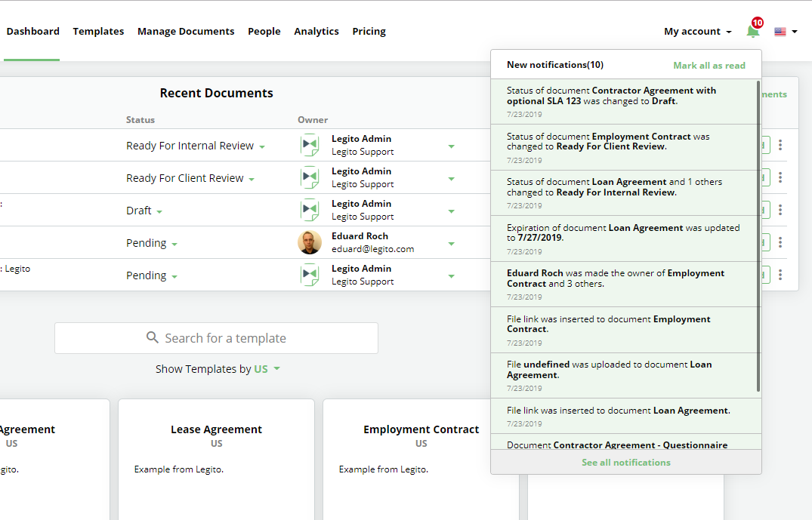Open the owner dropdown arrow in the Draft row
Viewport: 812px width, 520px height.
point(452,211)
